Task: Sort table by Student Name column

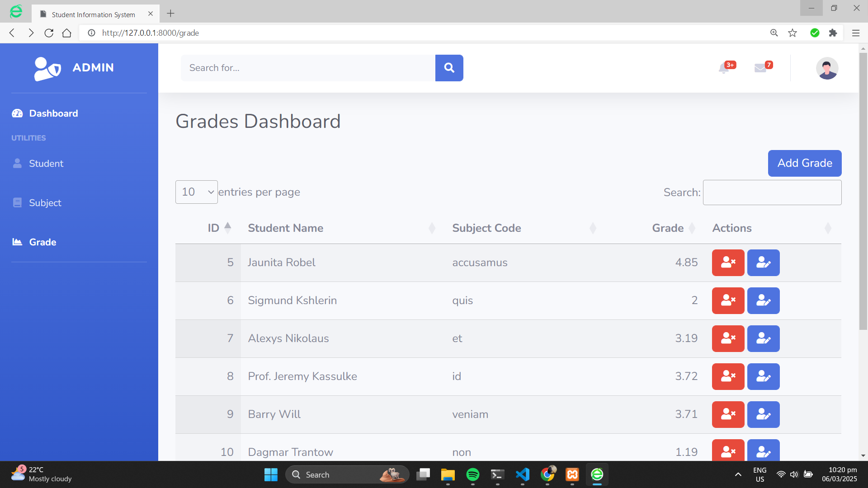Action: (285, 228)
